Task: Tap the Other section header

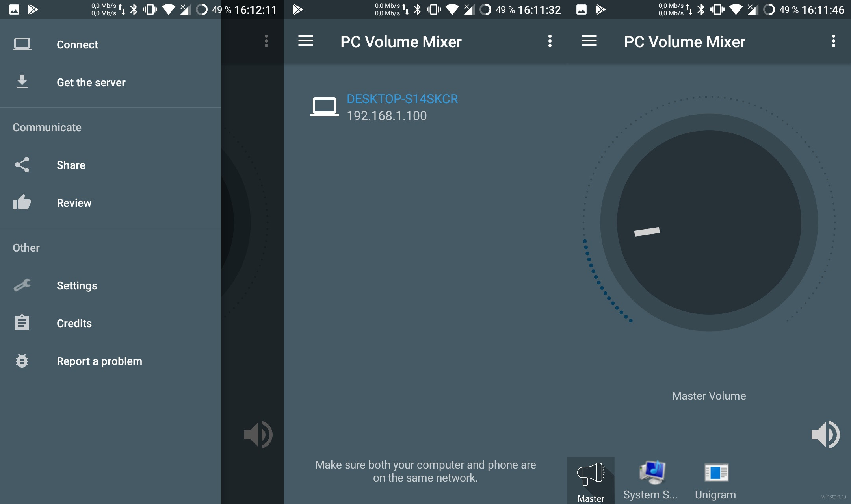Action: [x=26, y=248]
